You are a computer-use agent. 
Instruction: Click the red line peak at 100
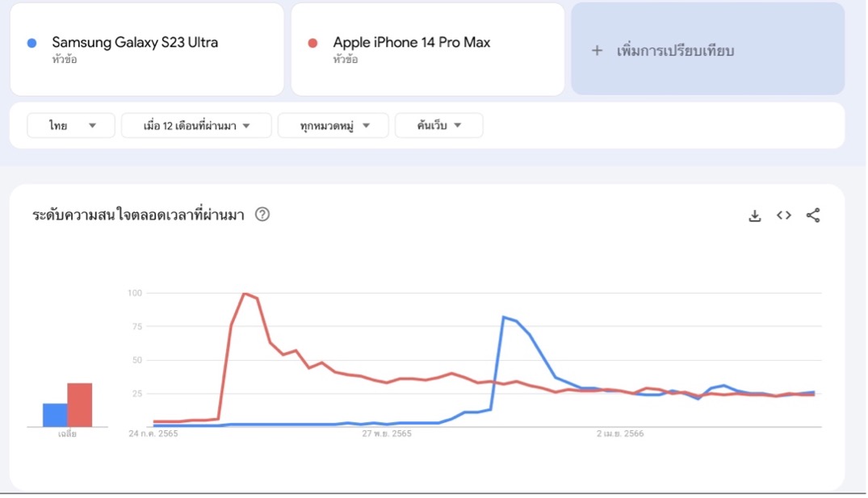pyautogui.click(x=245, y=293)
